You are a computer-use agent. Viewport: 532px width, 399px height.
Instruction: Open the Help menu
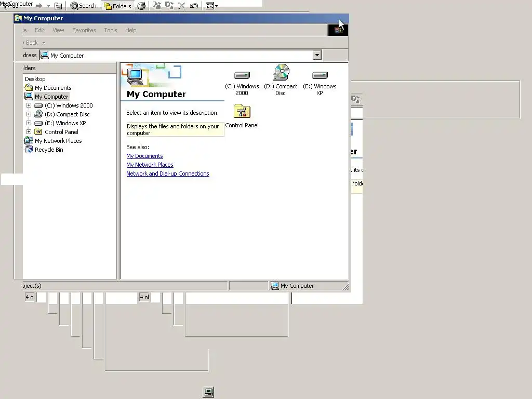(x=130, y=30)
